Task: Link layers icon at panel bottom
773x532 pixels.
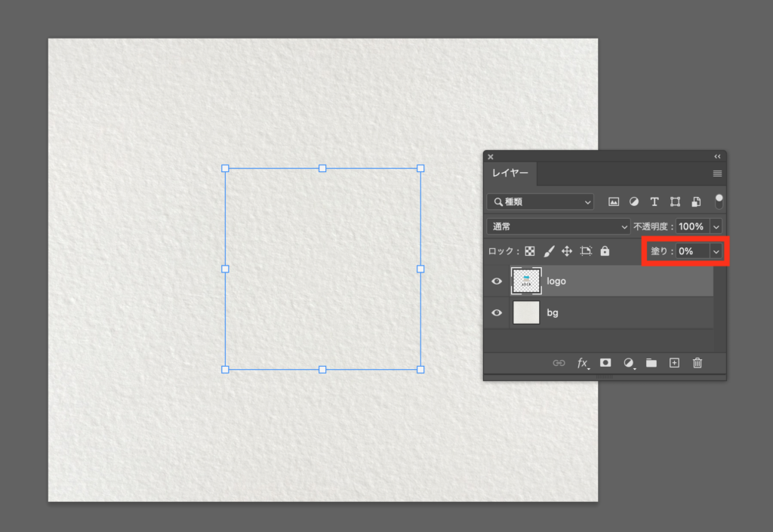Action: coord(559,363)
